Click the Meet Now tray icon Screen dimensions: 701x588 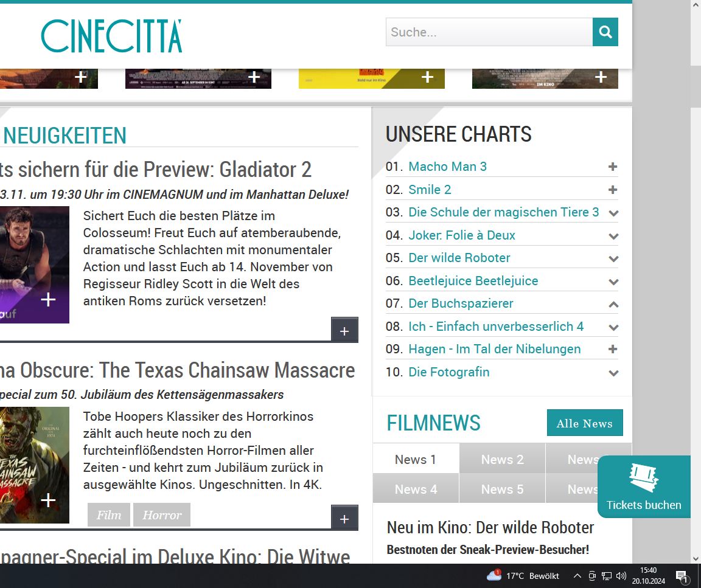point(592,575)
